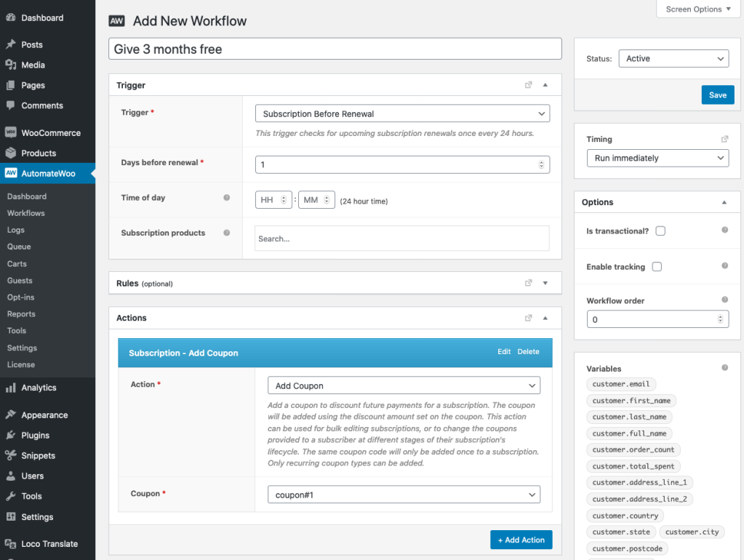744x560 pixels.
Task: Enable the Is transactional checkbox
Action: [660, 231]
